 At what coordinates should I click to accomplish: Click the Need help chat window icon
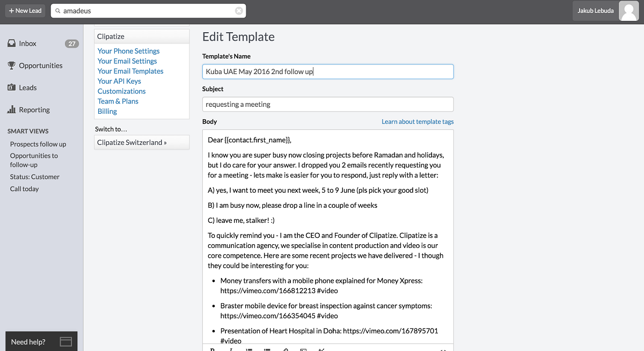point(65,341)
